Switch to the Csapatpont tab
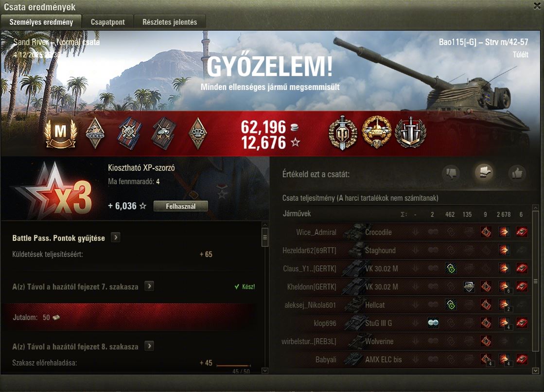 (107, 22)
